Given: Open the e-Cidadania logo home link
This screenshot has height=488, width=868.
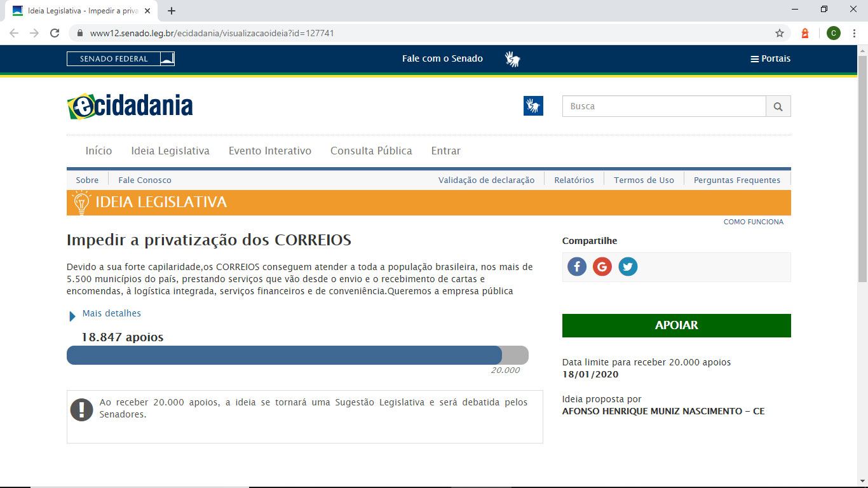Looking at the screenshot, I should tap(130, 106).
